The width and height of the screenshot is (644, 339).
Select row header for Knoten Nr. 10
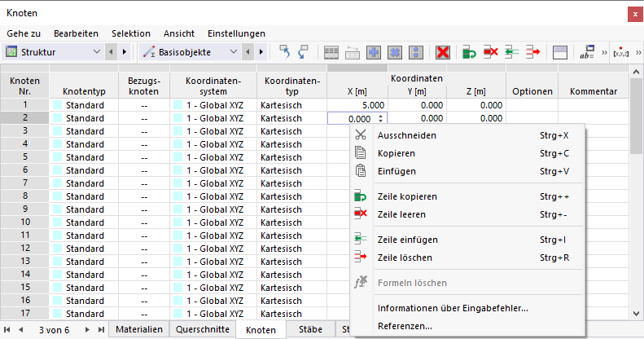(24, 222)
